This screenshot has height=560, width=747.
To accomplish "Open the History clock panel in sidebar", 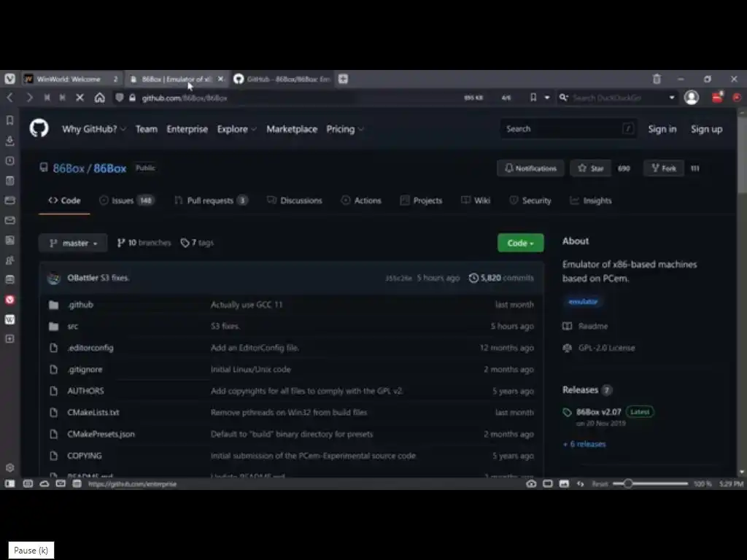I will pos(9,161).
